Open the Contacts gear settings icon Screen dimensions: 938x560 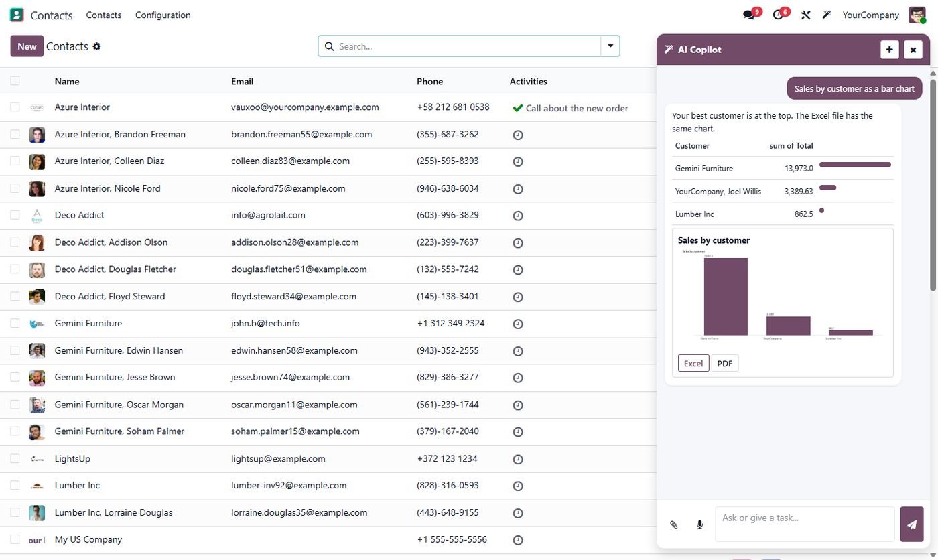96,46
